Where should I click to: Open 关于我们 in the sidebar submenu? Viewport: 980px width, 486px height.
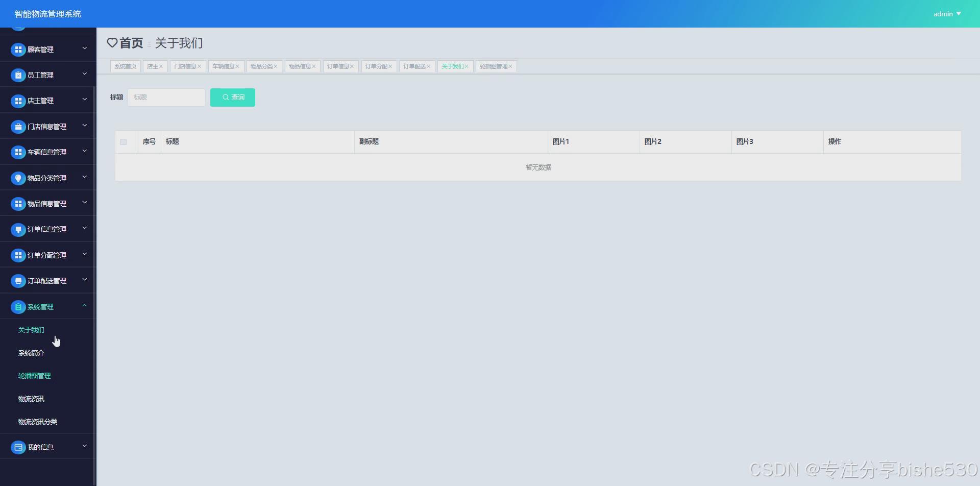coord(31,330)
